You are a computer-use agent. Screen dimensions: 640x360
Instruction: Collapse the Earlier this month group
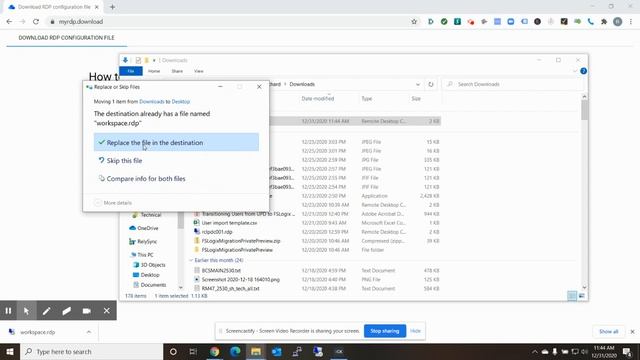coord(191,260)
